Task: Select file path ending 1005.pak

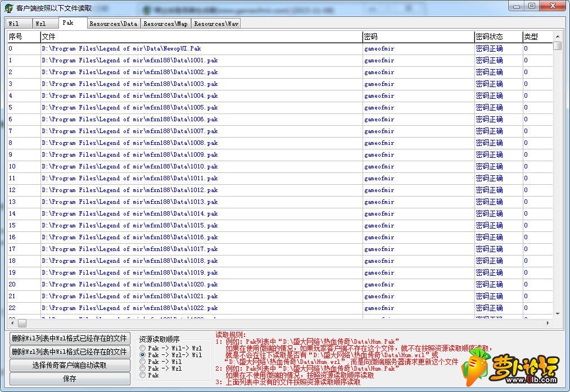Action: pos(129,107)
